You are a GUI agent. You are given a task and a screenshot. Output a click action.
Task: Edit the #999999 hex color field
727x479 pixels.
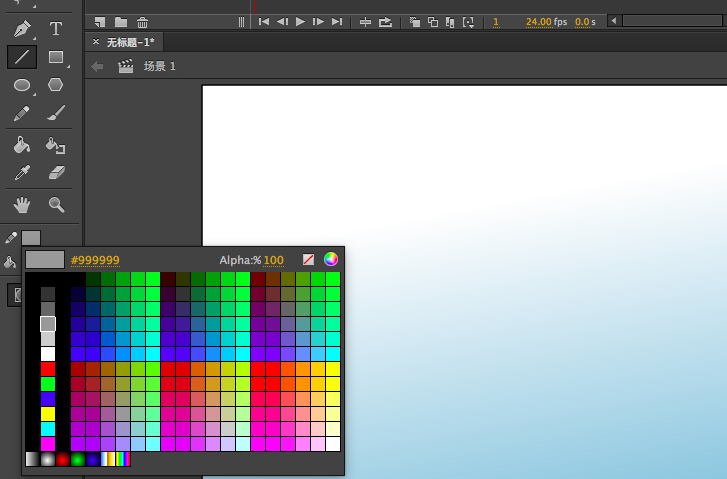click(x=95, y=260)
